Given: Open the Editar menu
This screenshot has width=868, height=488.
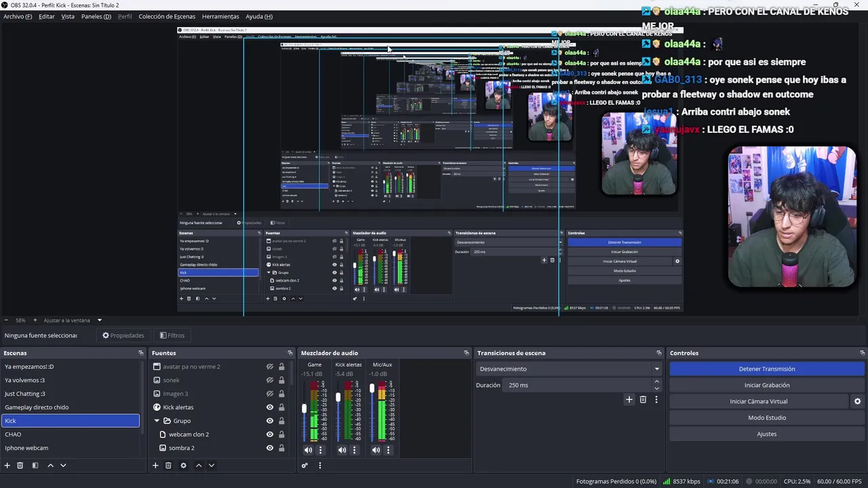Looking at the screenshot, I should [x=47, y=16].
